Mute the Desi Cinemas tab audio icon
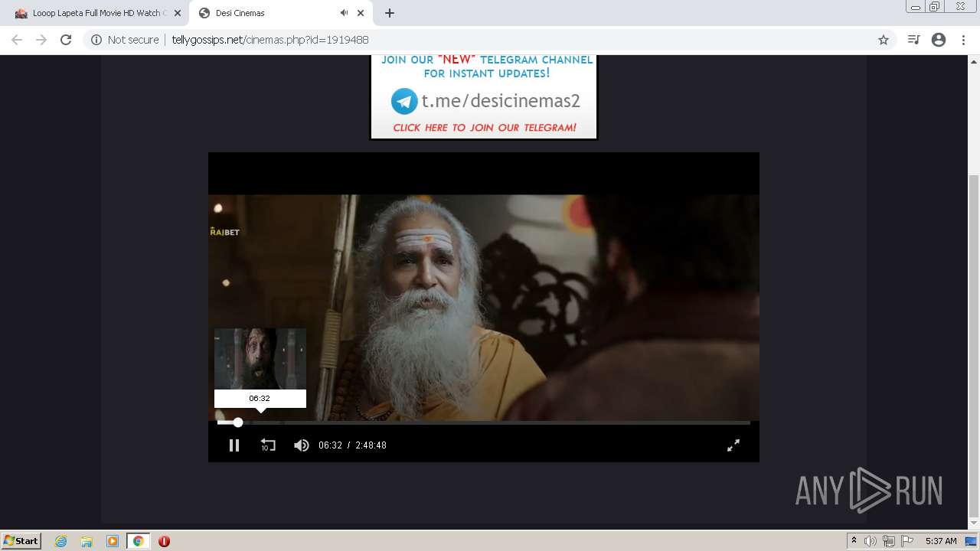The width and height of the screenshot is (980, 551). (344, 13)
